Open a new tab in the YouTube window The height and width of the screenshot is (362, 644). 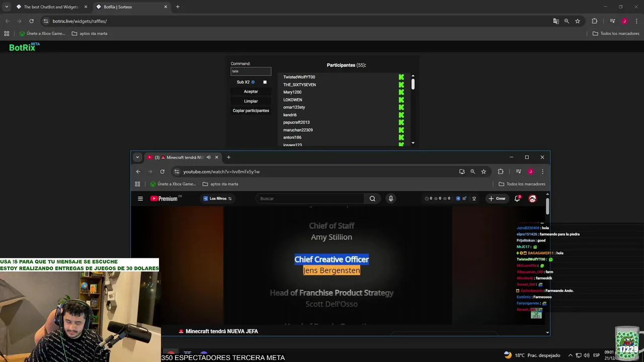point(228,157)
